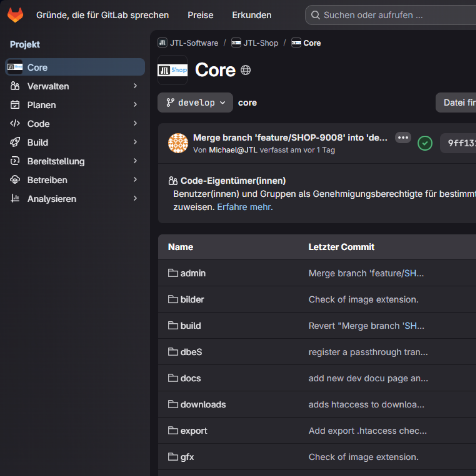Follow the Erfahre mehr link

point(245,207)
